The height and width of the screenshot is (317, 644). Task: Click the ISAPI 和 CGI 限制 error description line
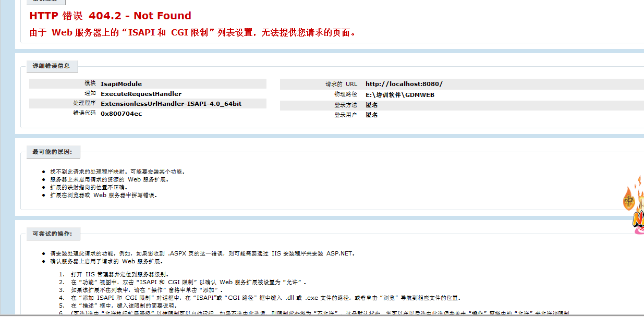pyautogui.click(x=193, y=33)
